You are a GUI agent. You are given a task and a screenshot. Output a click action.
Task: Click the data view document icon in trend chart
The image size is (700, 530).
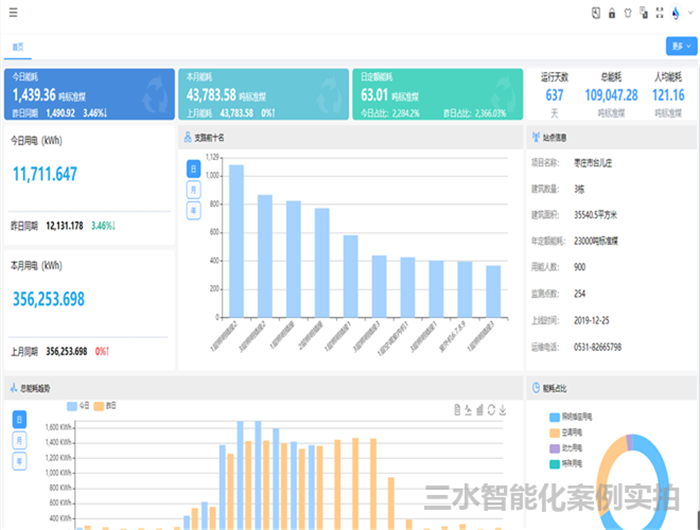click(456, 410)
